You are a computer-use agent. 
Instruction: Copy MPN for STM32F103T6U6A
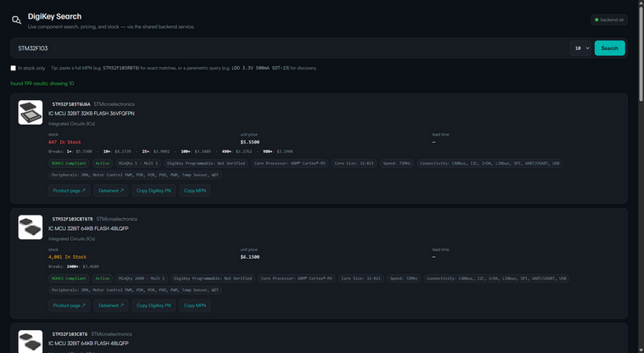click(x=195, y=190)
